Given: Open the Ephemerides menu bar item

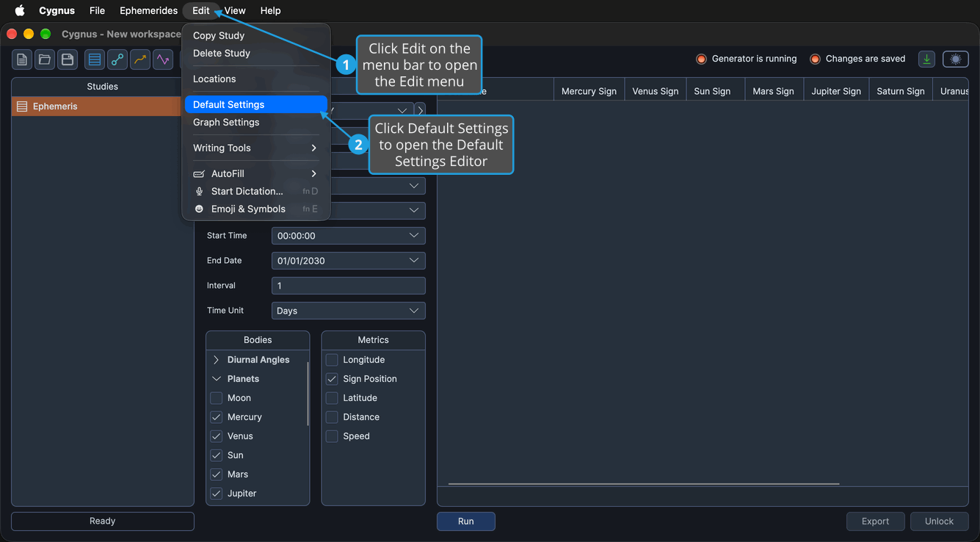Looking at the screenshot, I should (x=149, y=10).
